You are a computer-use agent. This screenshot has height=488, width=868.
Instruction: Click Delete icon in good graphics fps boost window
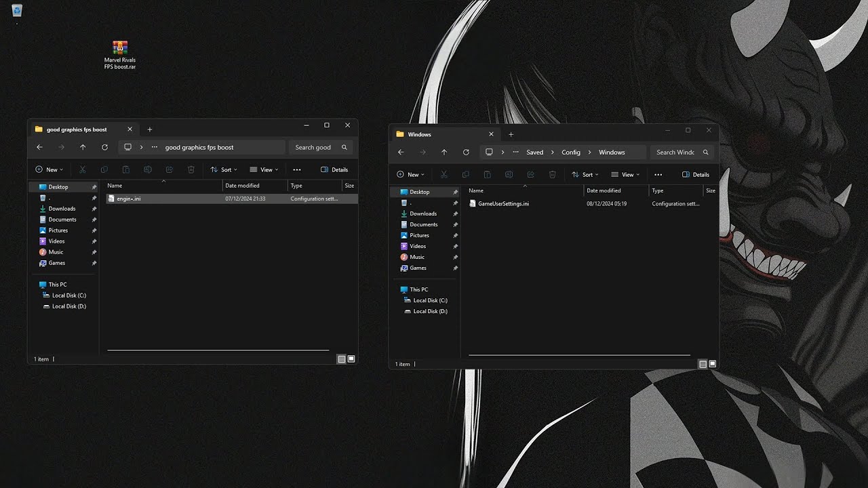[x=191, y=169]
